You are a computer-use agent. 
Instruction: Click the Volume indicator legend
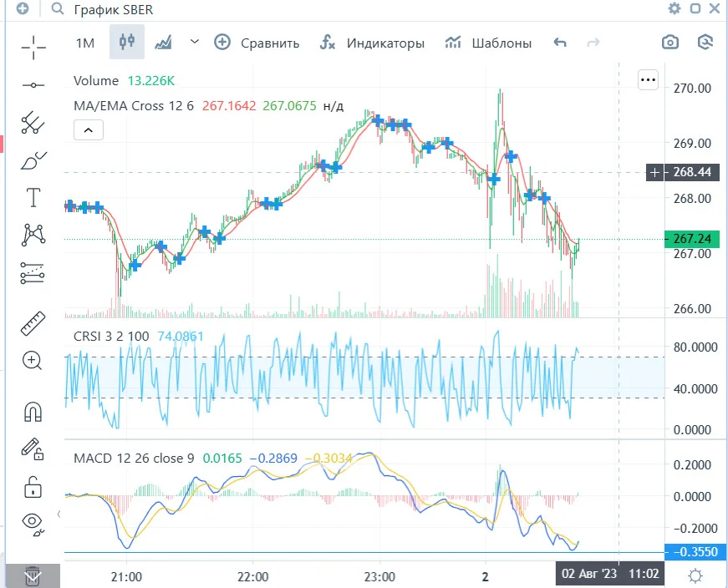pos(96,81)
